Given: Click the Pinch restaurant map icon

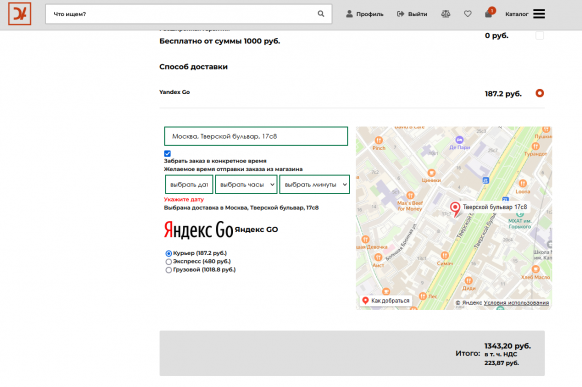Looking at the screenshot, I should [x=379, y=140].
